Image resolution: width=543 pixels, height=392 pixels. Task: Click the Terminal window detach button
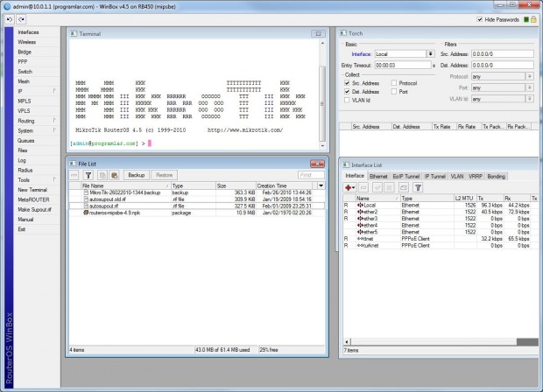pos(318,33)
